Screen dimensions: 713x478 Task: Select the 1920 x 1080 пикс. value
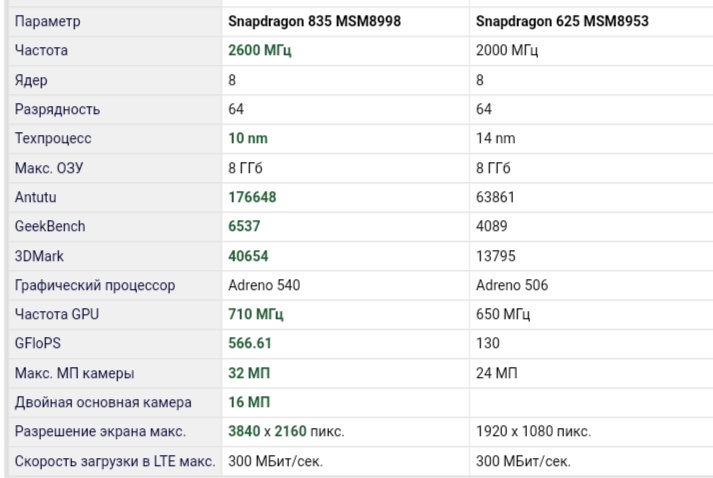(533, 431)
